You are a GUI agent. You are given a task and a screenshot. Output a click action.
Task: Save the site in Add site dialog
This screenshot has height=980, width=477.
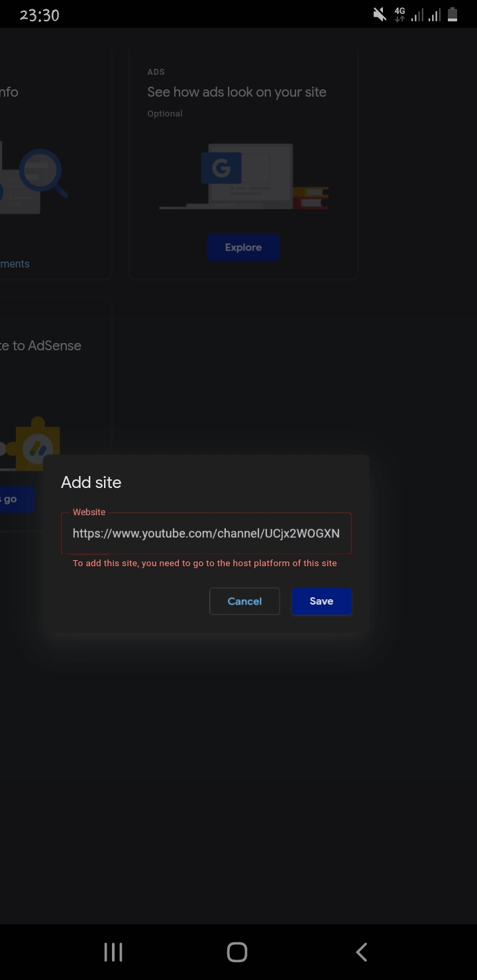coord(321,601)
